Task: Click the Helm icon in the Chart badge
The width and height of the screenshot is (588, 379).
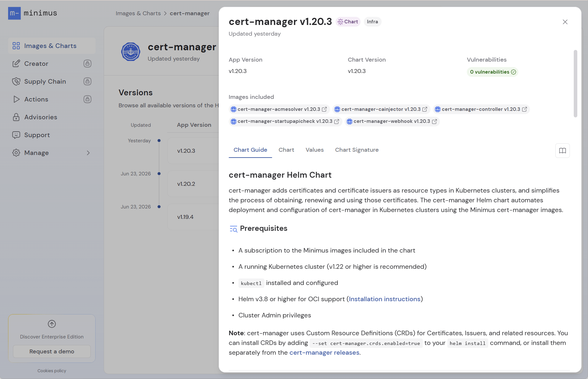Action: click(340, 22)
